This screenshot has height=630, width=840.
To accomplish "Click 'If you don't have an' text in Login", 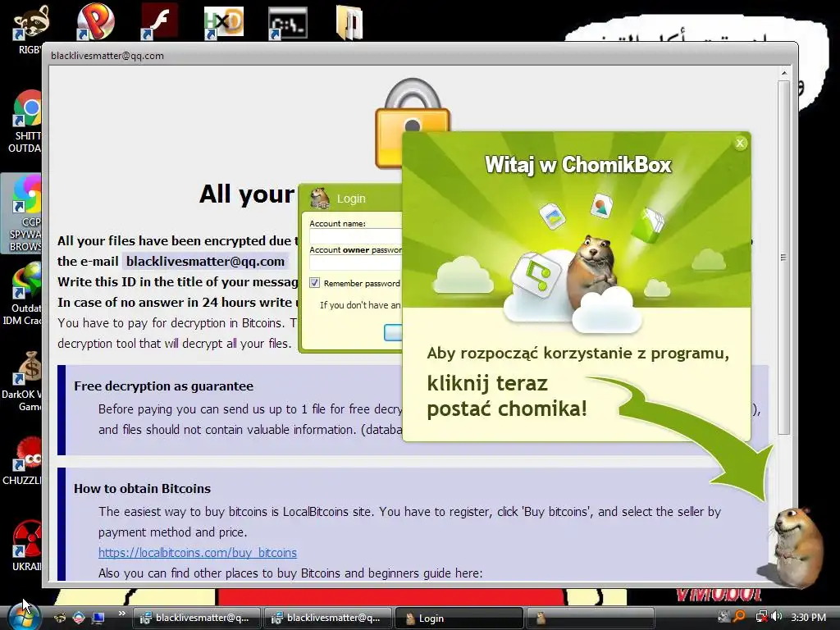I will coord(360,305).
